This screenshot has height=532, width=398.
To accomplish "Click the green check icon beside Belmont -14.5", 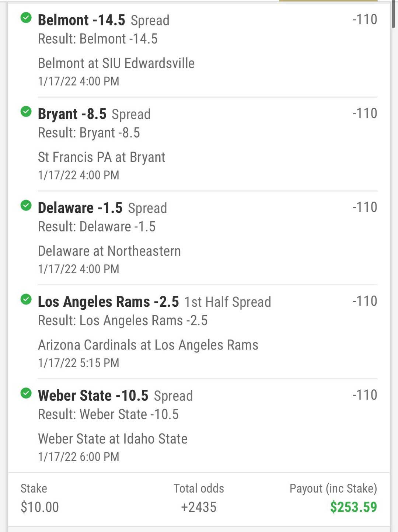I will [x=26, y=17].
